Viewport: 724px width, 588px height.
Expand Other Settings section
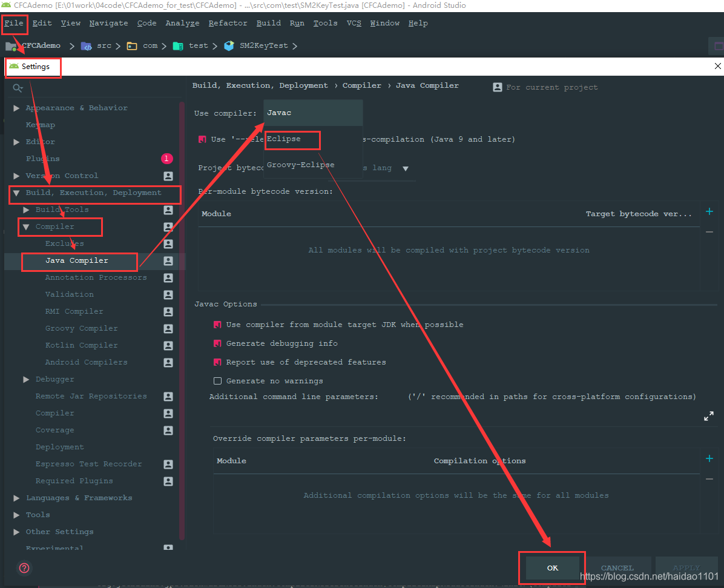tap(16, 532)
